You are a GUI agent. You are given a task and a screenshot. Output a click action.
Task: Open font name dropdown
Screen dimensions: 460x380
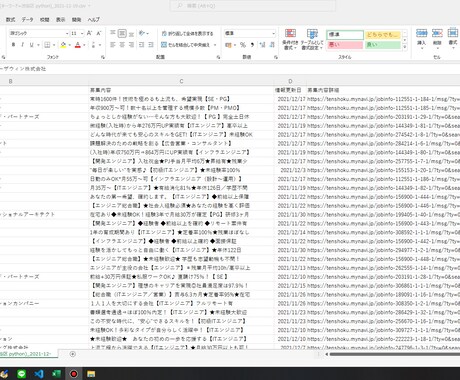[67, 33]
